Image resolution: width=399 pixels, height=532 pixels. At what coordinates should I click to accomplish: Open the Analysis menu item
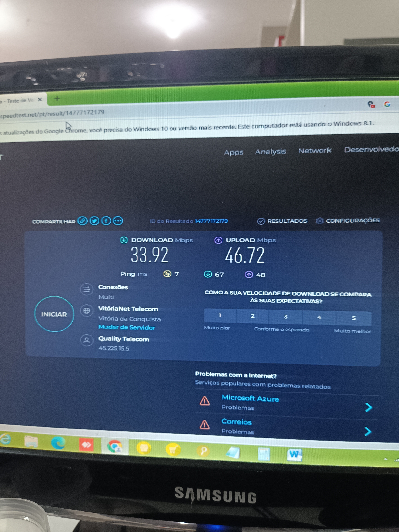[x=271, y=152]
